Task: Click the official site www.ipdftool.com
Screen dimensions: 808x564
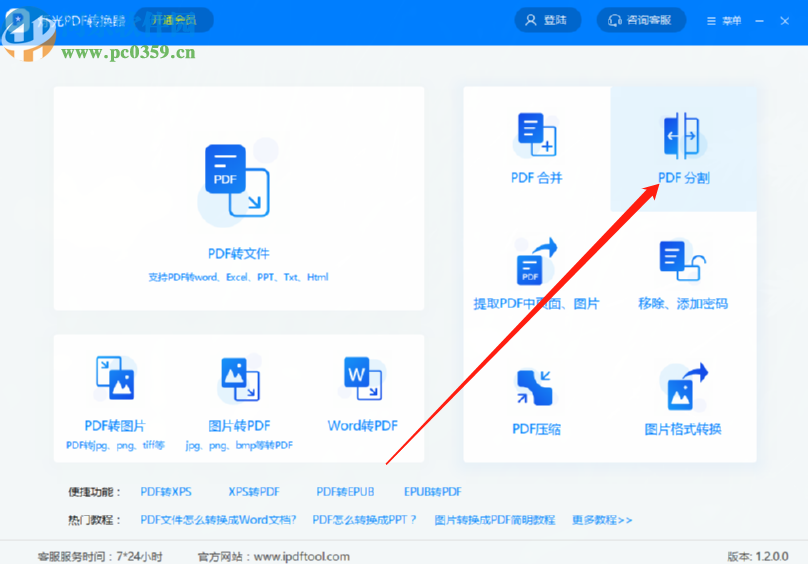Action: [x=302, y=557]
